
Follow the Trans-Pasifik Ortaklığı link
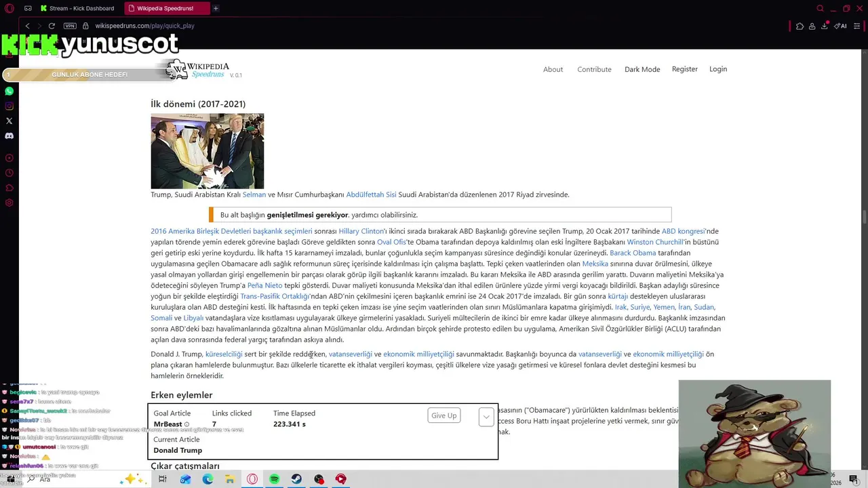275,296
